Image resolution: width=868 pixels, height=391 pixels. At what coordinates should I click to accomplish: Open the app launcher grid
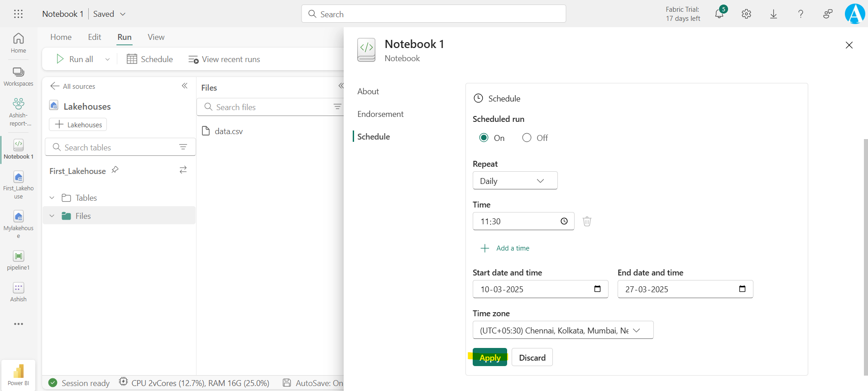[x=18, y=14]
